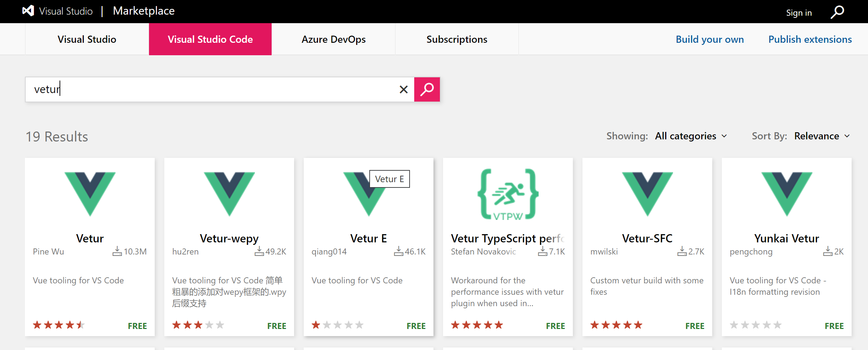Click the download icon beside 2.7K
Viewport: 868px width, 350px height.
pyautogui.click(x=682, y=251)
